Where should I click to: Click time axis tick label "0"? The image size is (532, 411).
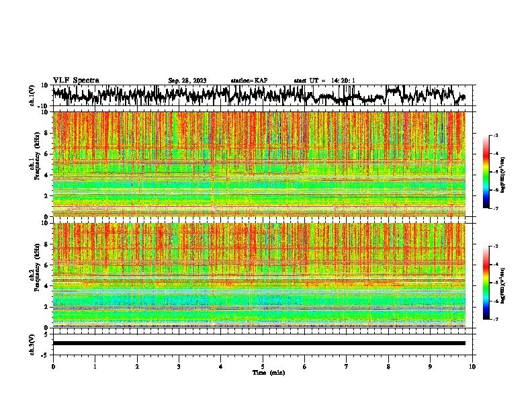tap(53, 367)
